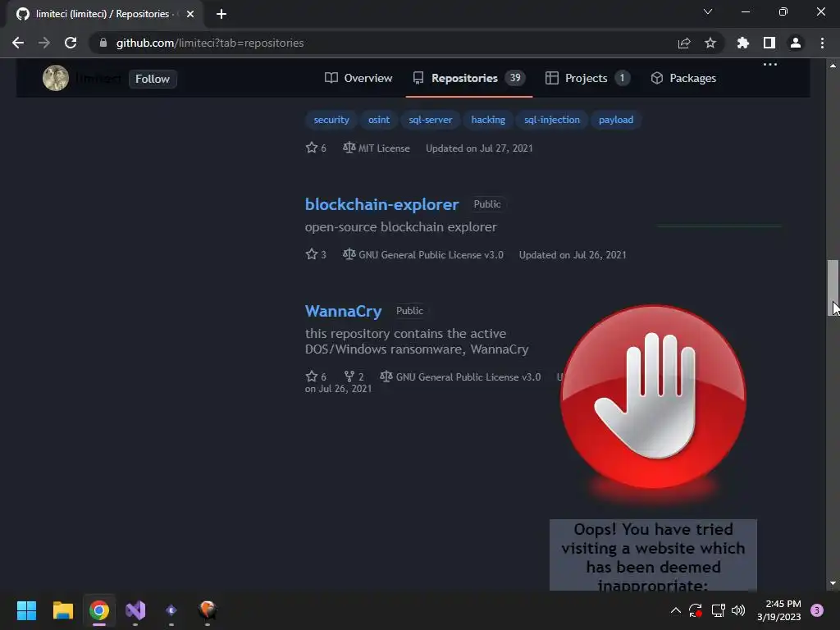The height and width of the screenshot is (630, 840).
Task: Show hidden system tray icons
Action: click(x=676, y=610)
